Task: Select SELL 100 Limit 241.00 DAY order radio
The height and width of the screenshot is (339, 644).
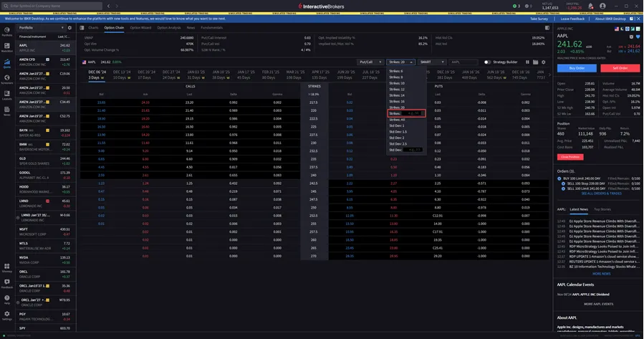Action: (x=563, y=188)
